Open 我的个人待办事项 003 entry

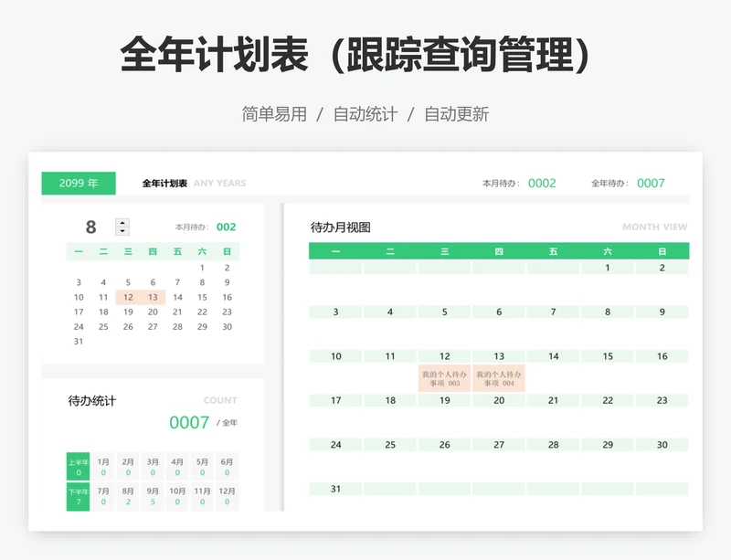tap(445, 378)
